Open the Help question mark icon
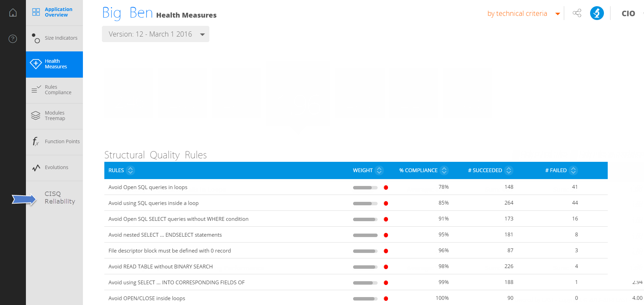Viewport: 644px width, 305px height. (x=13, y=39)
